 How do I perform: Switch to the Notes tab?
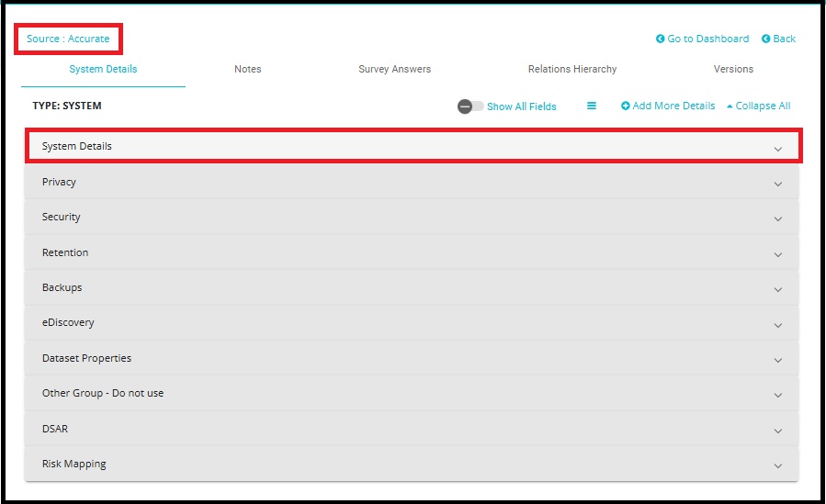coord(247,69)
